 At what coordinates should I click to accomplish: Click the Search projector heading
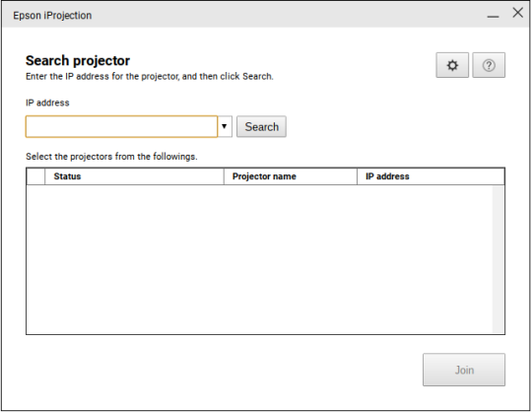pos(78,61)
